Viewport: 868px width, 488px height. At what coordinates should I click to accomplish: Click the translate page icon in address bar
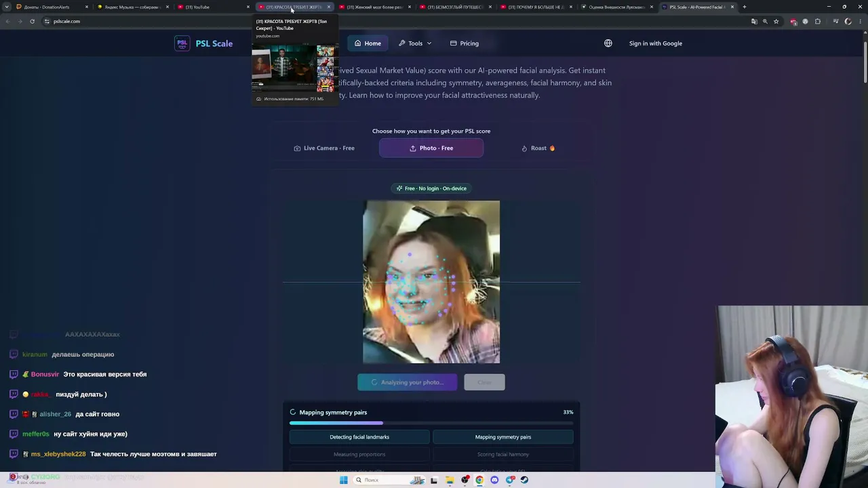[x=754, y=21]
